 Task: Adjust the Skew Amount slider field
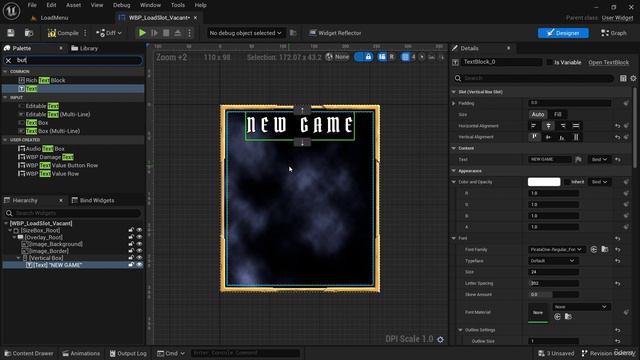[x=553, y=295]
